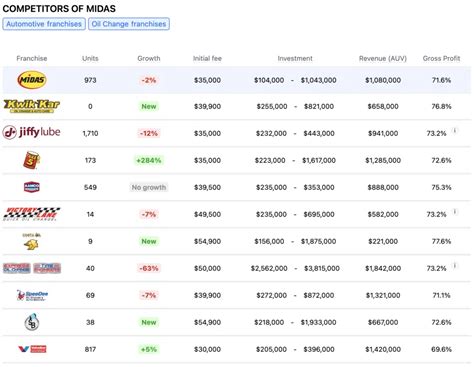This screenshot has width=474, height=367.
Task: Click the Units column header
Action: click(x=90, y=58)
